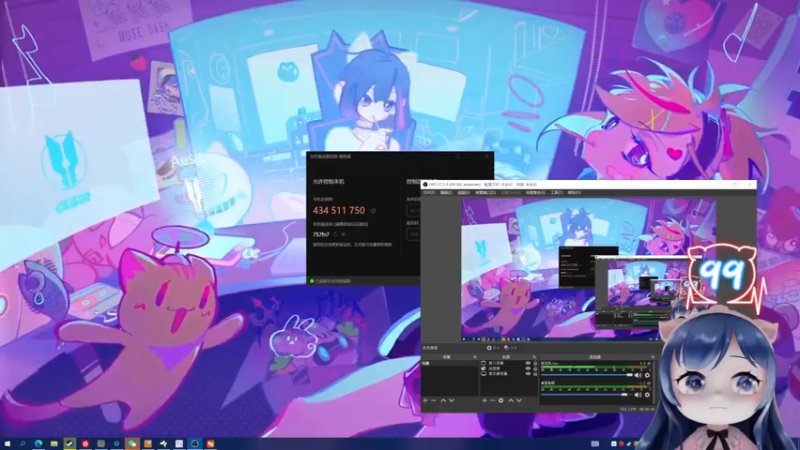Screen dimensions: 800x450
Task: Move the scene down with the arrow
Action: (452, 401)
